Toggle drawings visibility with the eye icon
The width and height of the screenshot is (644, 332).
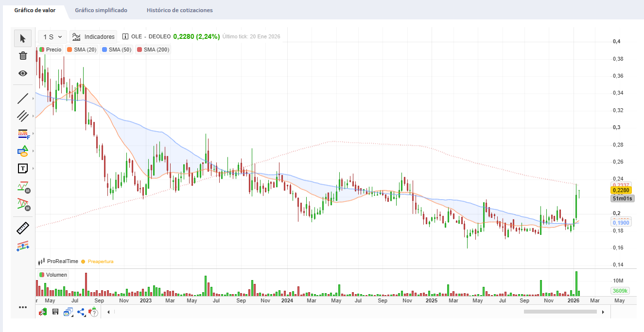coord(23,73)
